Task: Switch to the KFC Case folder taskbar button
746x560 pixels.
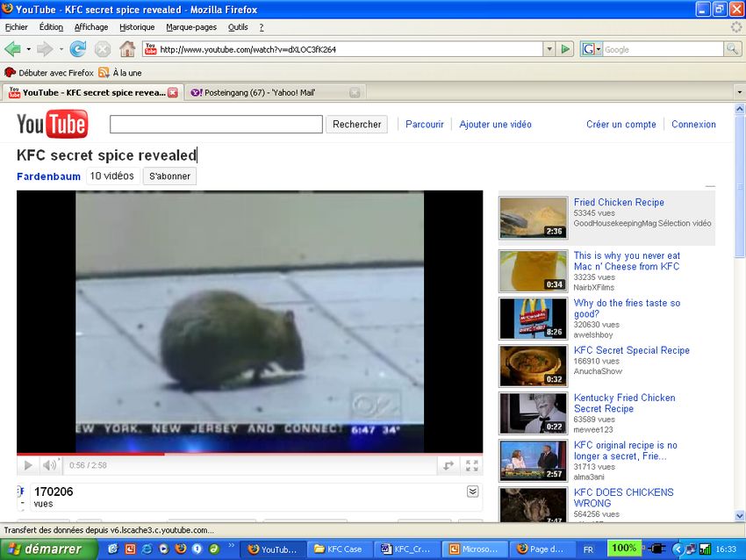Action: (339, 549)
